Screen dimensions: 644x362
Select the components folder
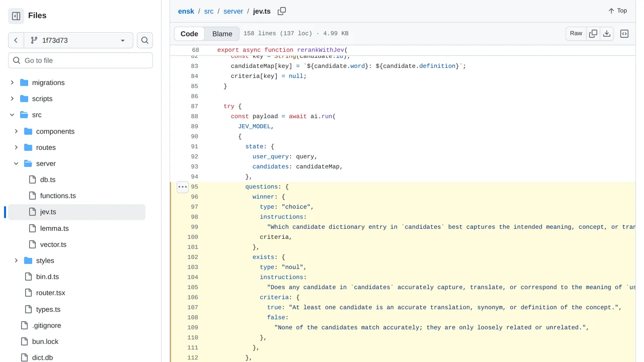(55, 131)
